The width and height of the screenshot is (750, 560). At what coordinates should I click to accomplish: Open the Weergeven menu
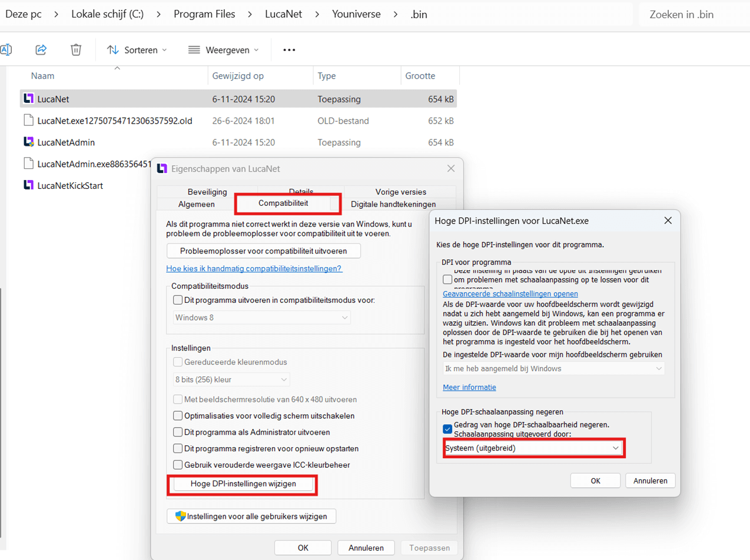223,50
